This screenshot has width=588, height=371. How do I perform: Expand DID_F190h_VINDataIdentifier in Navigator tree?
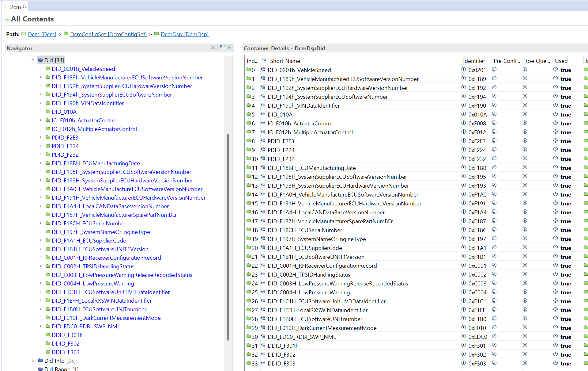point(40,103)
